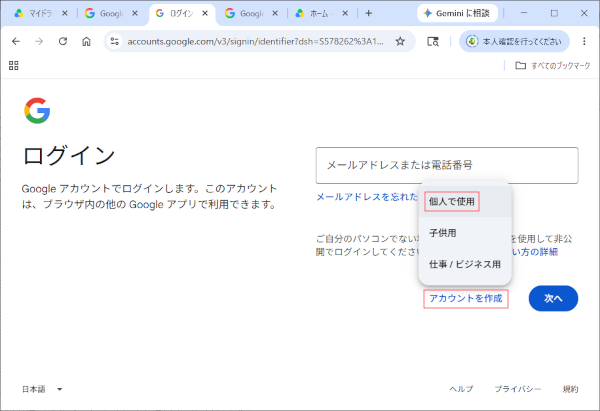Image resolution: width=600 pixels, height=411 pixels.
Task: View site information icon in address bar
Action: click(x=114, y=41)
